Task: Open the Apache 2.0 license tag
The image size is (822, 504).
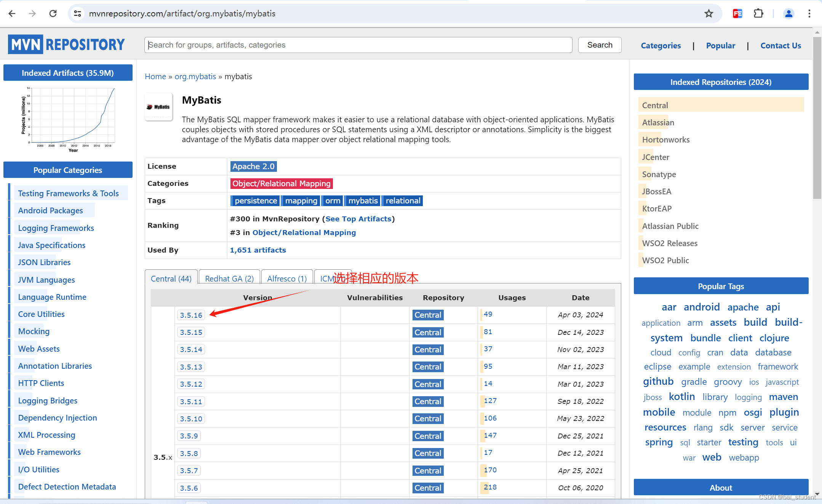Action: (x=253, y=166)
